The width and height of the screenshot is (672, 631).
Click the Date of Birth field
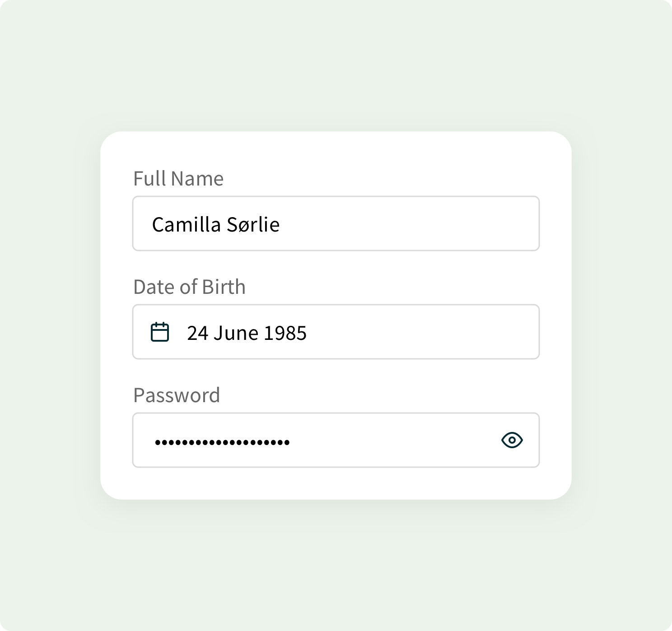(336, 332)
